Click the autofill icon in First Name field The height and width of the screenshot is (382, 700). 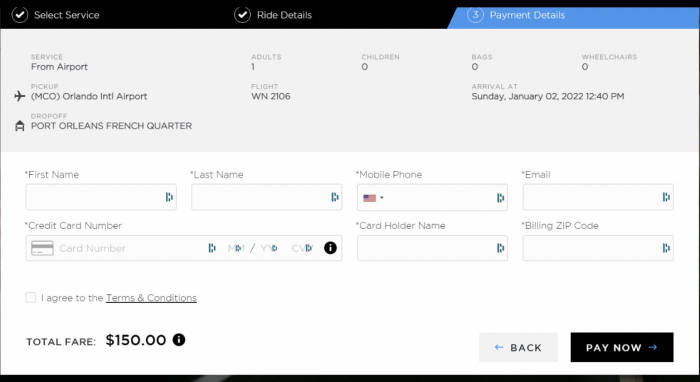(x=169, y=197)
